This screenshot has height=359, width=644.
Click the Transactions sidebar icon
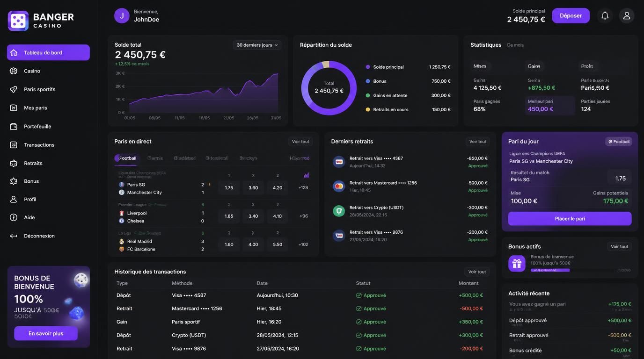[14, 145]
